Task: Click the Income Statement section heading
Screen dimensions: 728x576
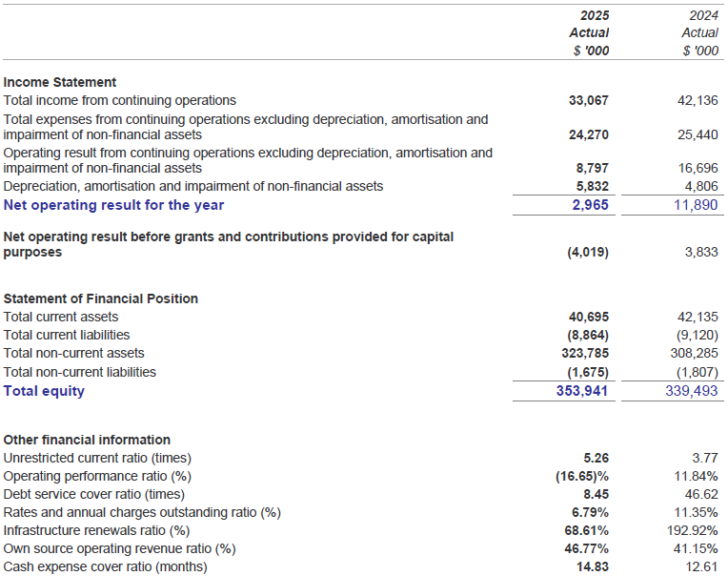Action: click(60, 82)
